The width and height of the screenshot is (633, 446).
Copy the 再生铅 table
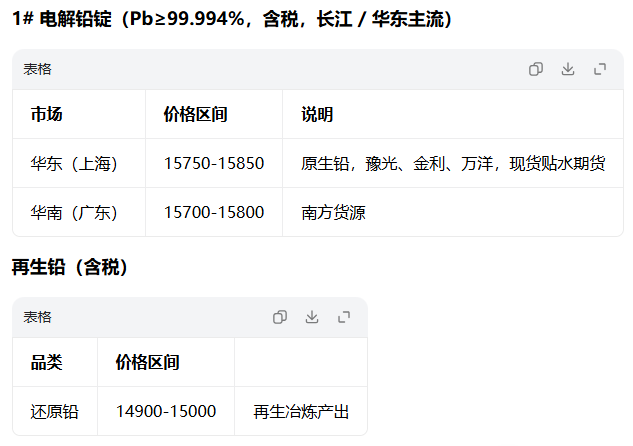pos(280,317)
